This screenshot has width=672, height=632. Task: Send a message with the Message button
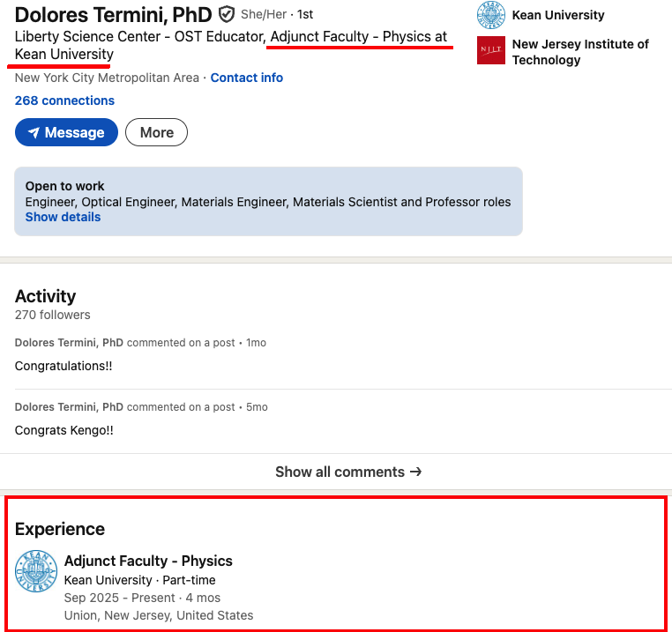pyautogui.click(x=66, y=132)
